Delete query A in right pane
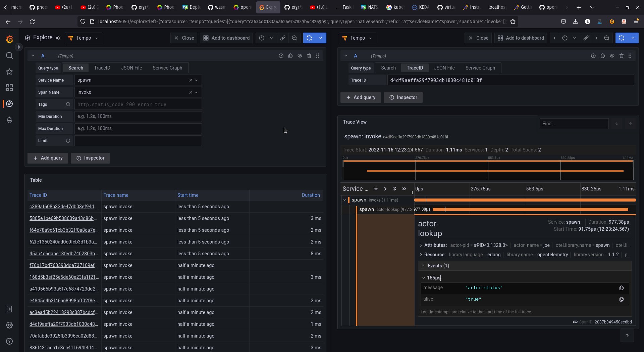Image resolution: width=644 pixels, height=352 pixels. tap(622, 56)
